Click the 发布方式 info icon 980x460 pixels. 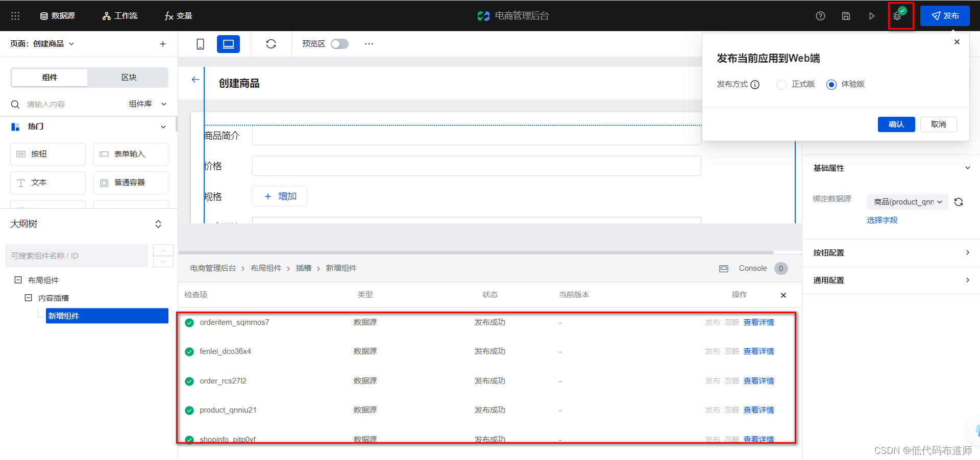pos(755,85)
